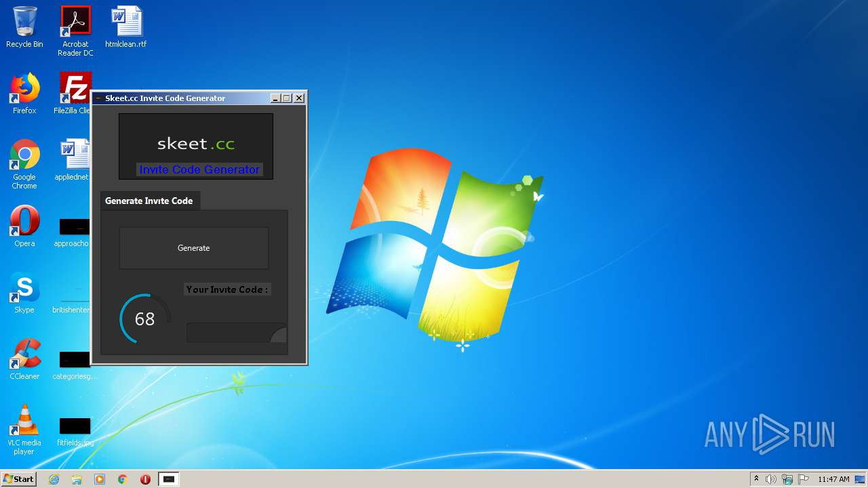Open the Skype desktop shortcut
This screenshot has width=868, height=488.
point(24,293)
